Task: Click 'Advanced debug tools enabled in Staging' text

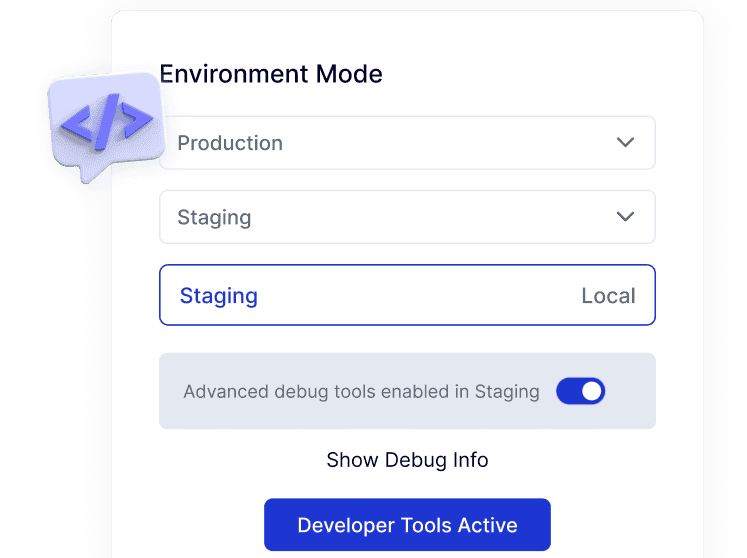Action: [x=362, y=392]
